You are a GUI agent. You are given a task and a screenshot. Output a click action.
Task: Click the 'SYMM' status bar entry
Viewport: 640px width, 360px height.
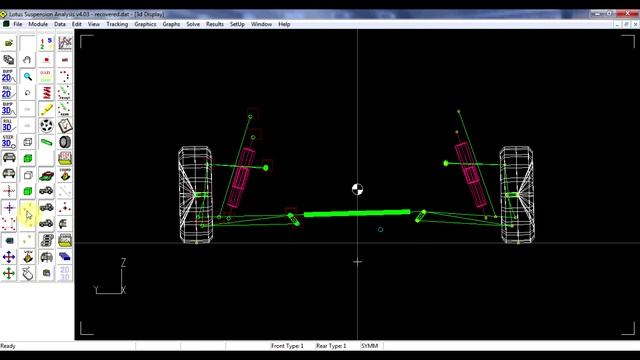(x=369, y=346)
